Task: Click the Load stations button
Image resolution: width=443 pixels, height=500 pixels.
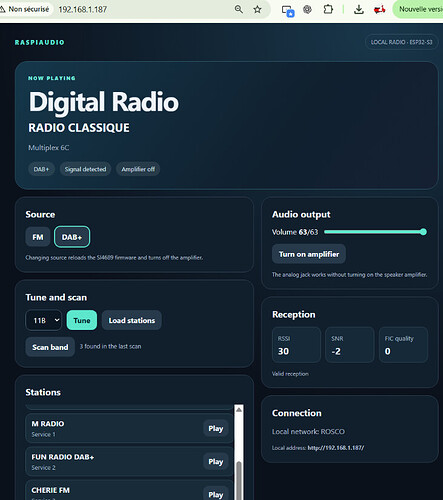Action: (x=132, y=320)
